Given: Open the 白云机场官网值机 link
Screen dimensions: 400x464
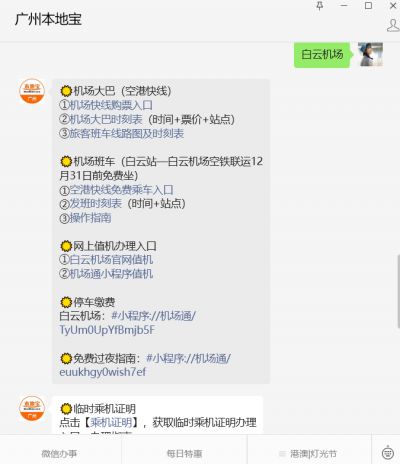Looking at the screenshot, I should click(111, 259).
